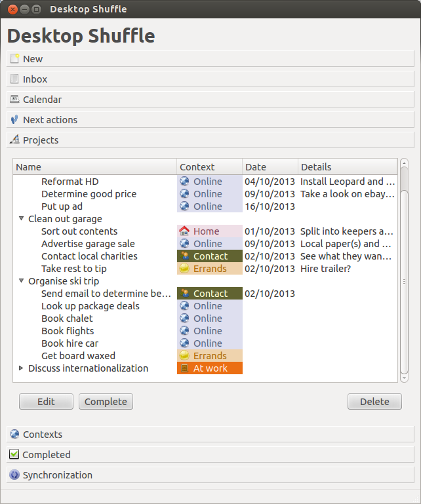421x504 pixels.
Task: Click the New section note icon
Action: tap(14, 59)
